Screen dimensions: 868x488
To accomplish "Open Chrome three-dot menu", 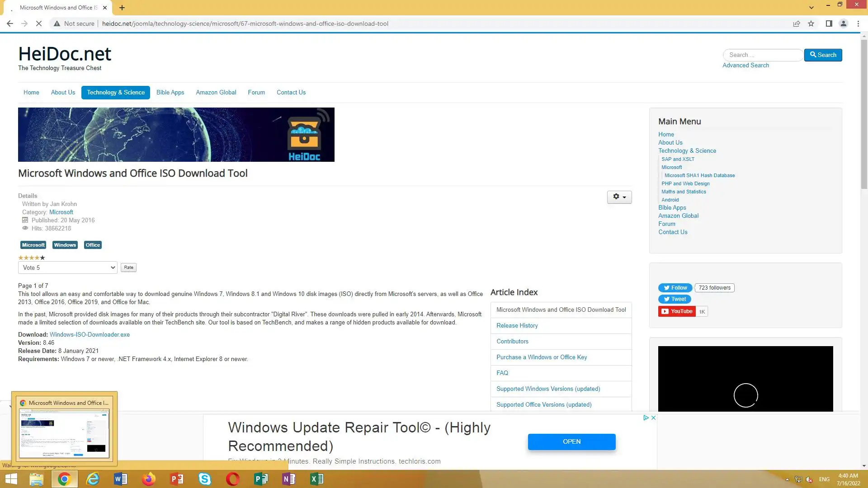I will coord(858,23).
